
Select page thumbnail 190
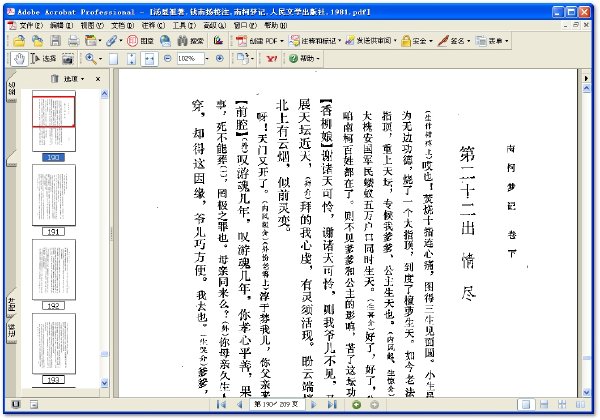click(54, 121)
